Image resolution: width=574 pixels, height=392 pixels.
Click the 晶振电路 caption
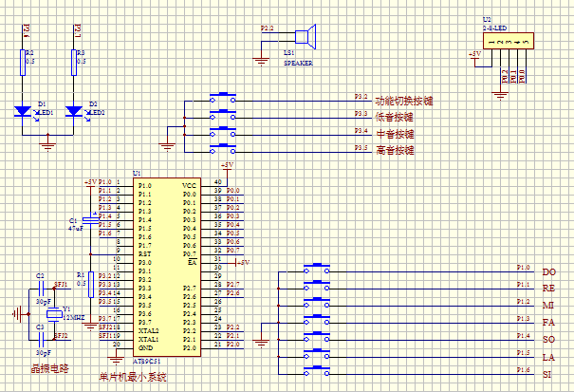click(49, 368)
